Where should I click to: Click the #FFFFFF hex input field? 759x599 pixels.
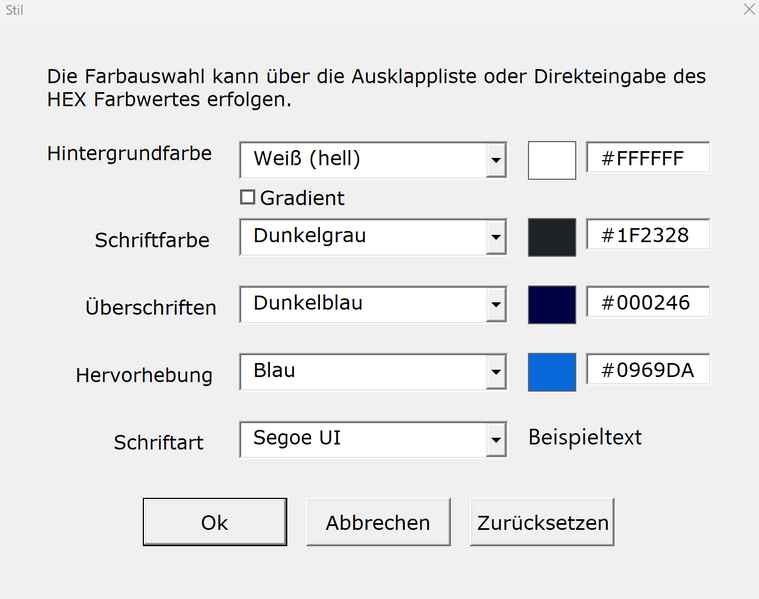tap(648, 157)
